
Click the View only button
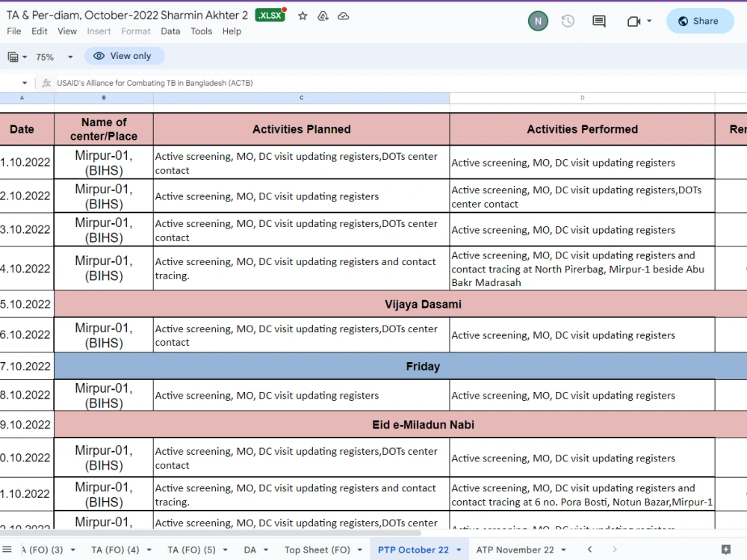tap(124, 56)
